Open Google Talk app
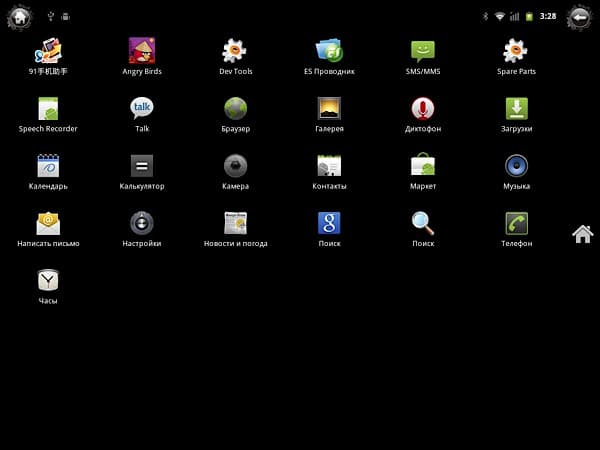Image resolution: width=600 pixels, height=450 pixels. [142, 114]
